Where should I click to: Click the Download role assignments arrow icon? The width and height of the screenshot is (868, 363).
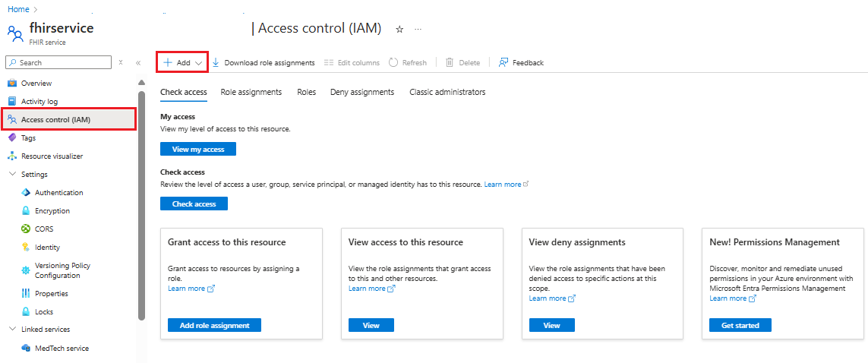[x=216, y=62]
